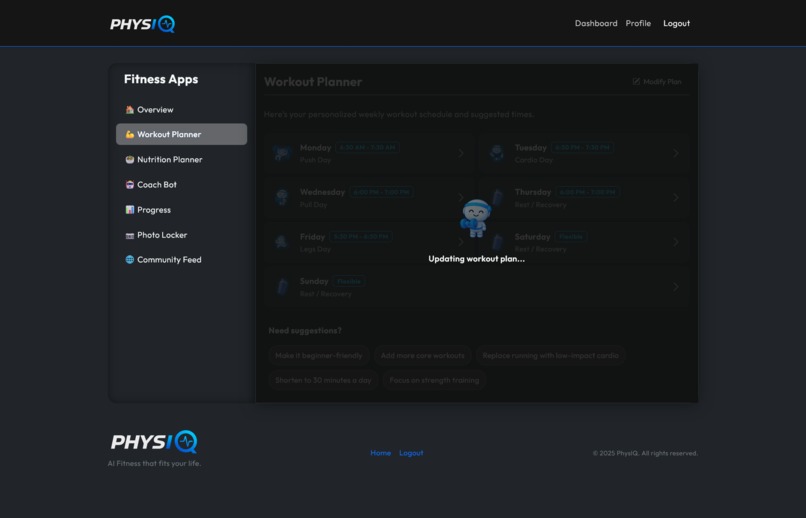The image size is (806, 518).
Task: Click the Friday Legs Day workout icon
Action: 282,242
